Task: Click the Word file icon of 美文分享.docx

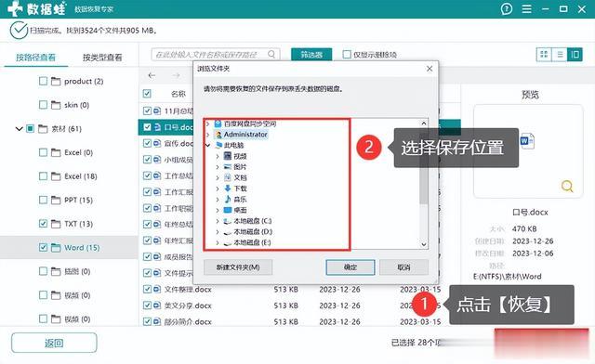Action: click(157, 305)
